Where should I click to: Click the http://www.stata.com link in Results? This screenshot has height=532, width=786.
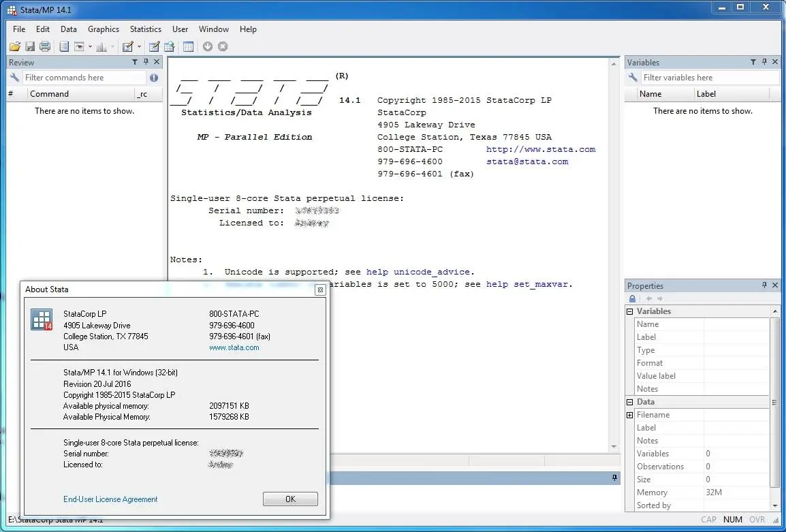click(541, 149)
